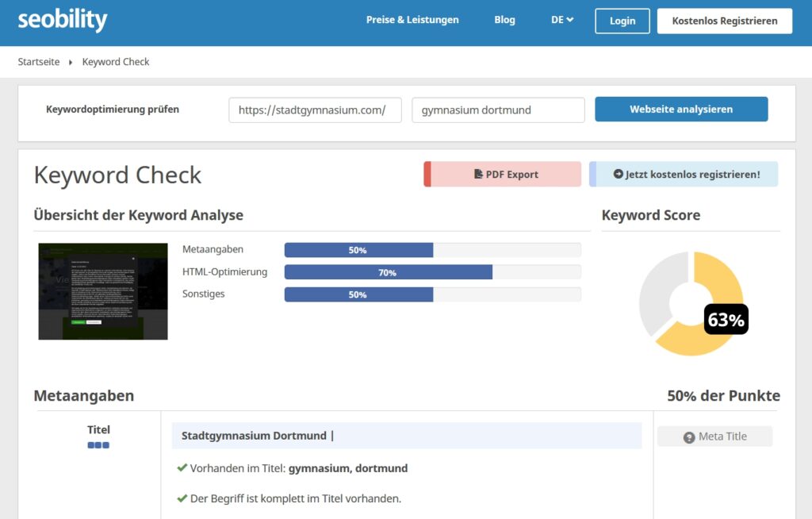The image size is (812, 519).
Task: Click 'Der Begriff ist komplett im Titel vorhanden.'
Action: pyautogui.click(x=296, y=498)
